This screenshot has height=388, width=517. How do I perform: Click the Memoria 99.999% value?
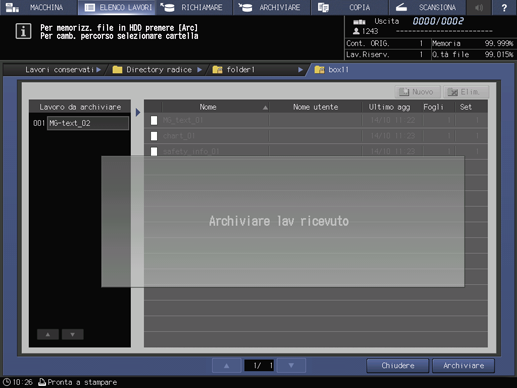[x=499, y=43]
